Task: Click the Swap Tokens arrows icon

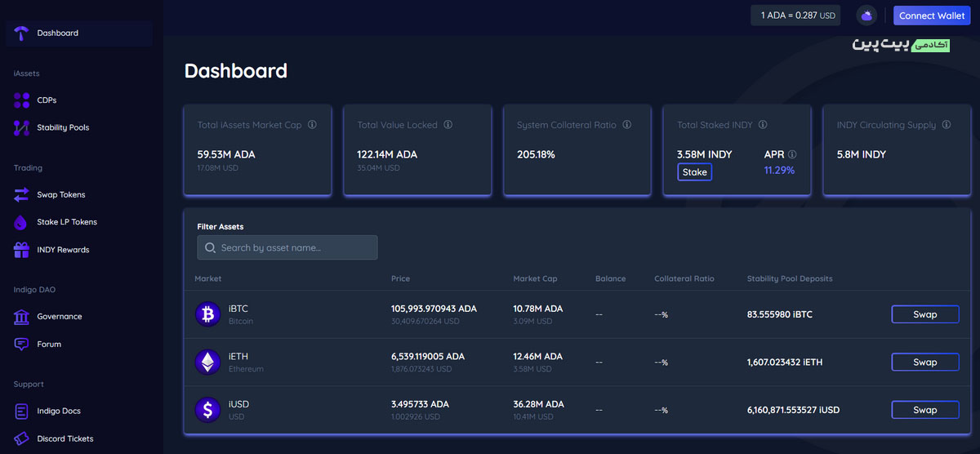Action: (22, 195)
